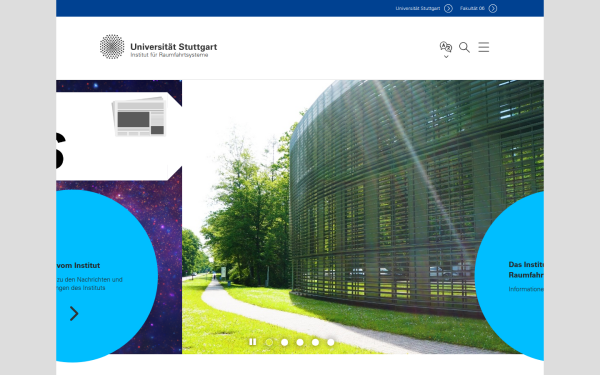600x375 pixels.
Task: Click 'Das Institut Raumfahr' heading in right circle
Action: (x=526, y=270)
